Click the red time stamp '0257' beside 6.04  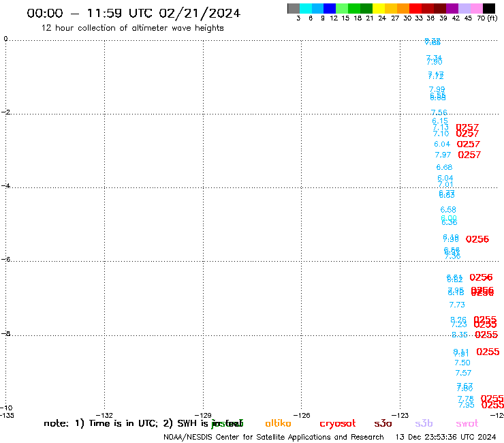pos(469,144)
